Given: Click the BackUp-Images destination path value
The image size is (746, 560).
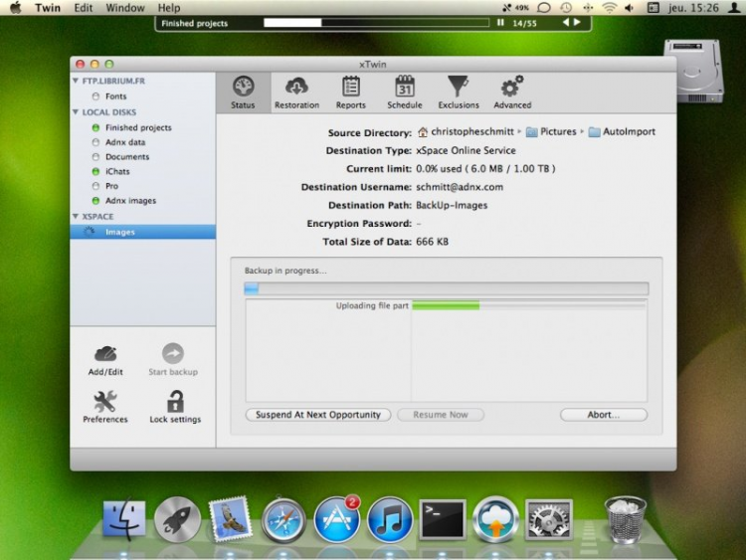Looking at the screenshot, I should (452, 205).
